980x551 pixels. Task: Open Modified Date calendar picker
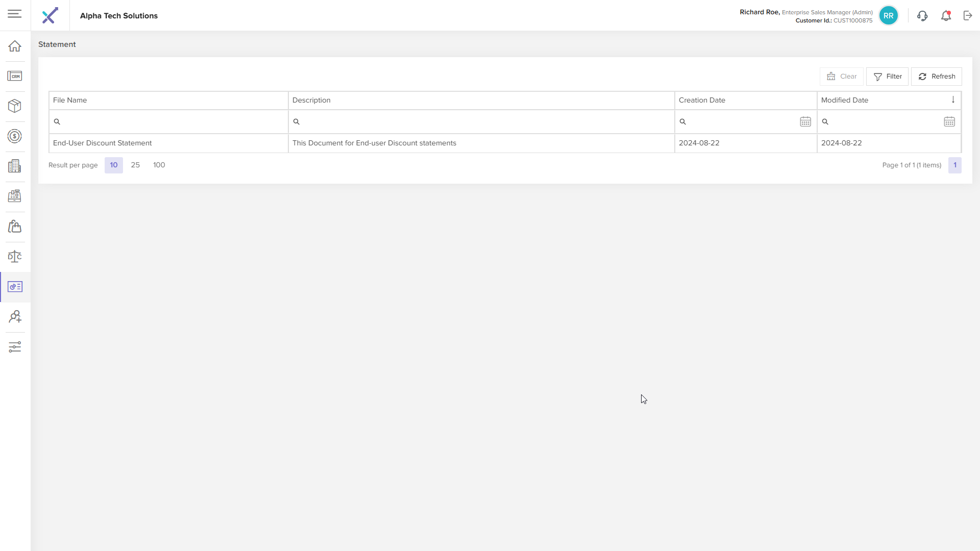pos(949,122)
